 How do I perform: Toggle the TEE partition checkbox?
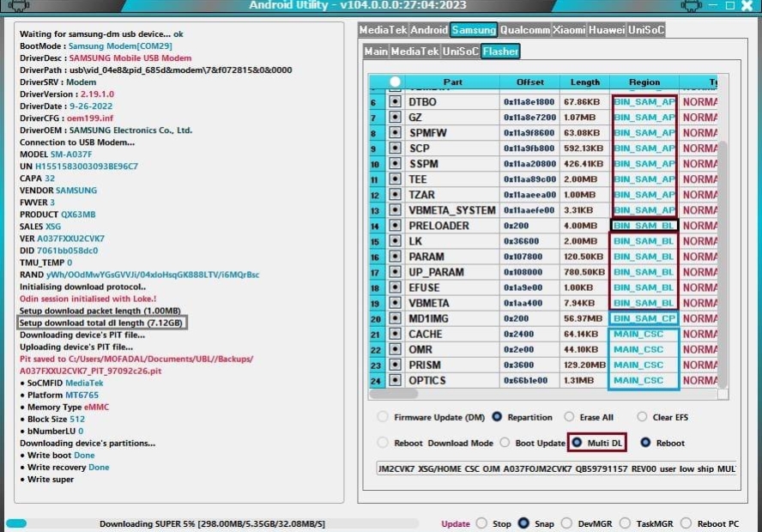[395, 179]
